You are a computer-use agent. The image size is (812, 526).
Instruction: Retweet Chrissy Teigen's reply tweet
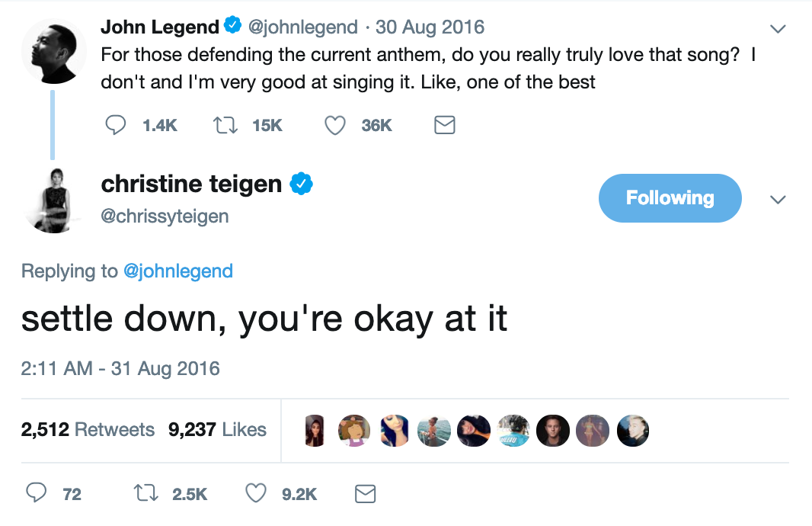(145, 494)
